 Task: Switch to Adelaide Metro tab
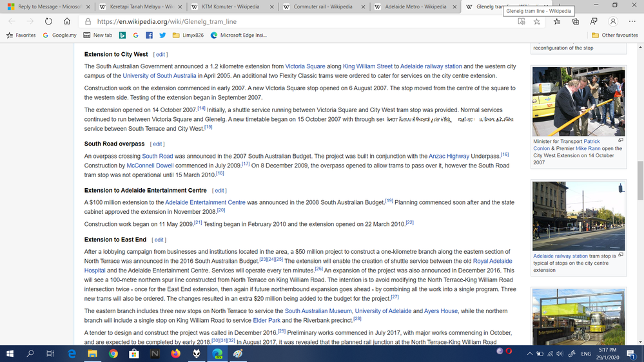[x=416, y=6]
